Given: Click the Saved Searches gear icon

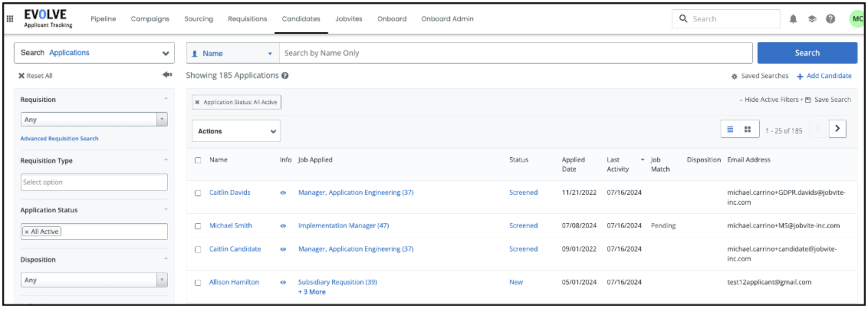Looking at the screenshot, I should [x=735, y=76].
